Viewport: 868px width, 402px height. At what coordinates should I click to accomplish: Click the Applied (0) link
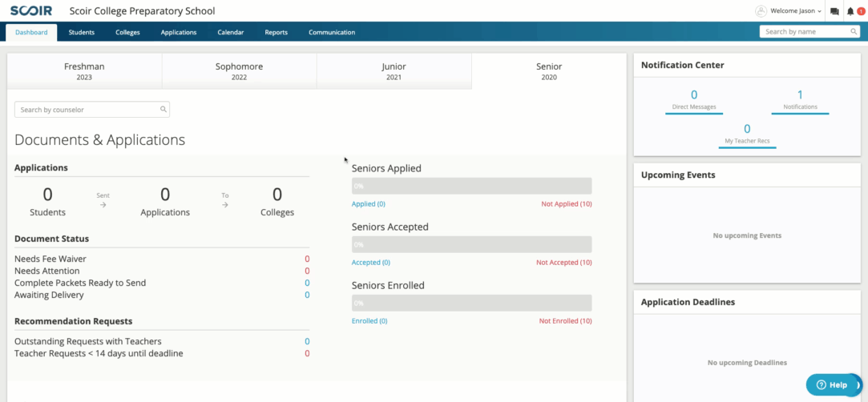369,204
